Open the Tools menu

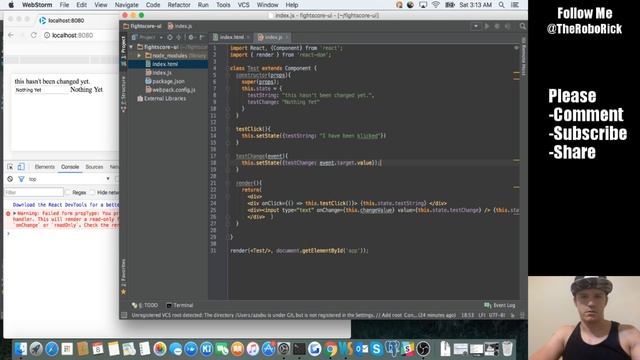(223, 5)
